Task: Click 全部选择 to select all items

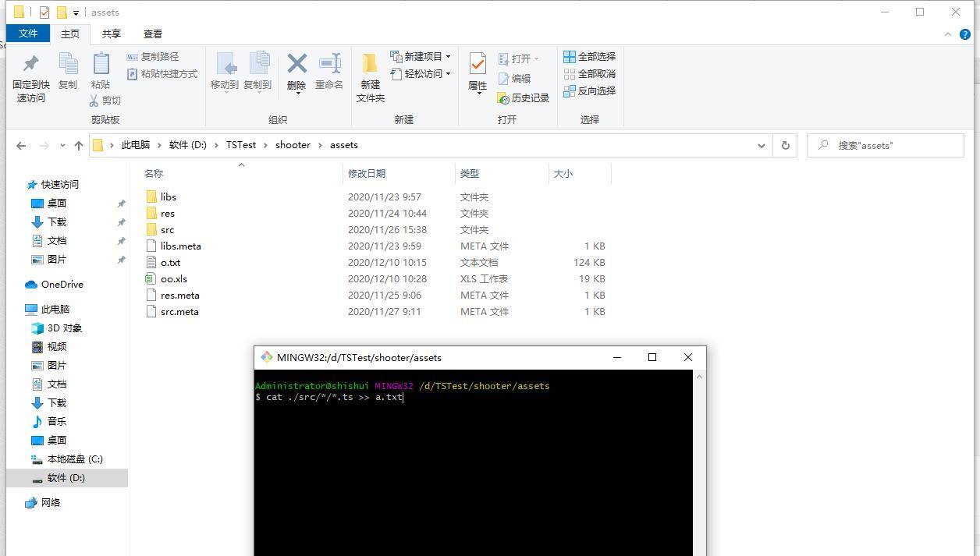Action: [x=589, y=57]
